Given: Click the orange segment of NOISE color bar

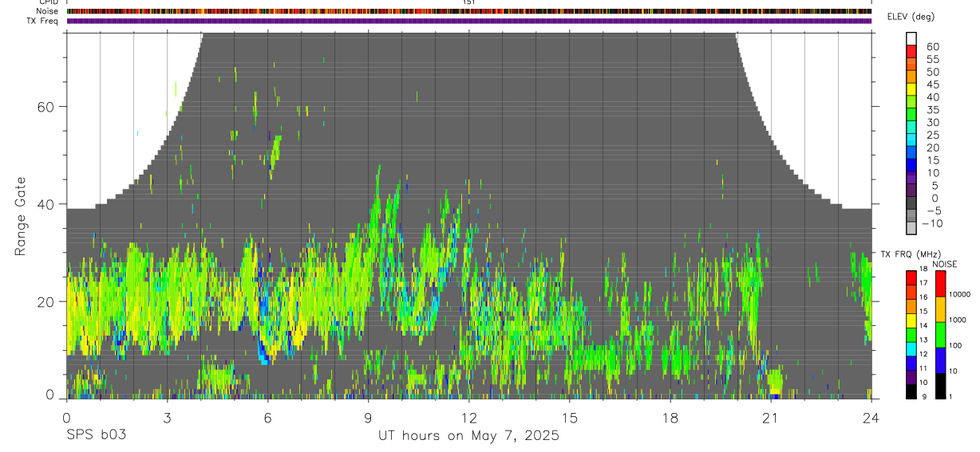Looking at the screenshot, I should coord(941,309).
